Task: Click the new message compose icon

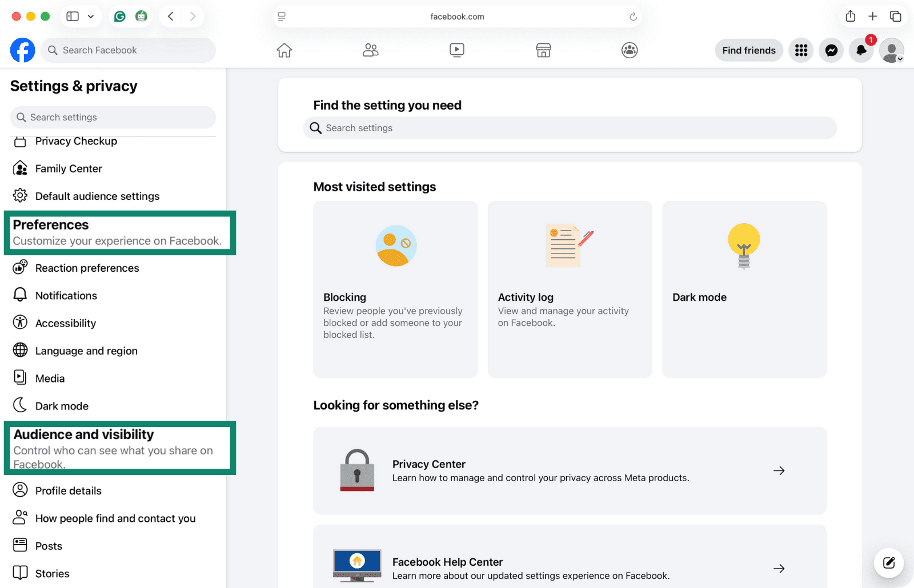Action: (x=888, y=563)
